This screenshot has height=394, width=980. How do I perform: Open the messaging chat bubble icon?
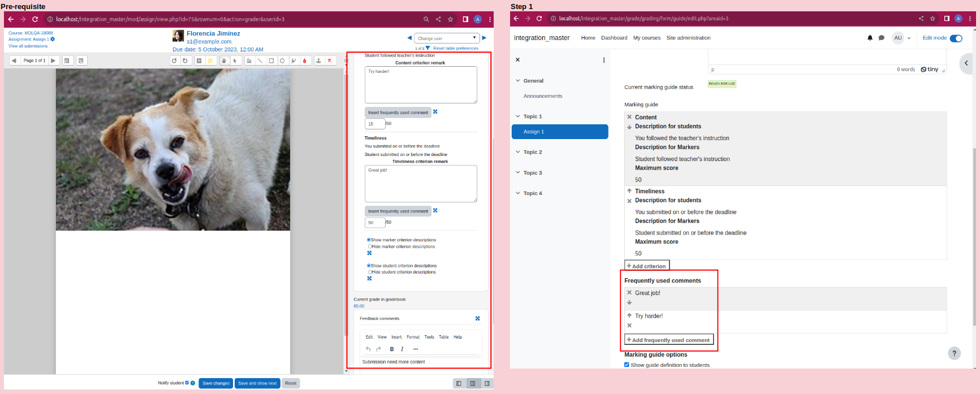[882, 38]
